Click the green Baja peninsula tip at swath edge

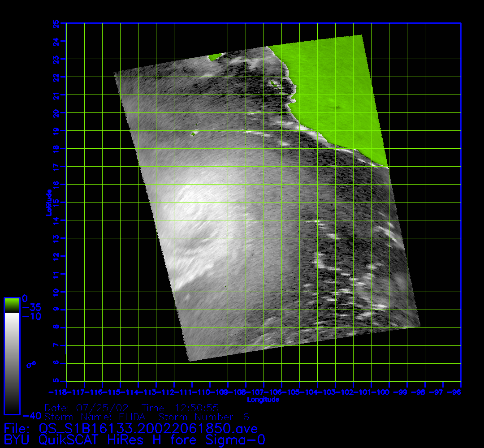[215, 57]
